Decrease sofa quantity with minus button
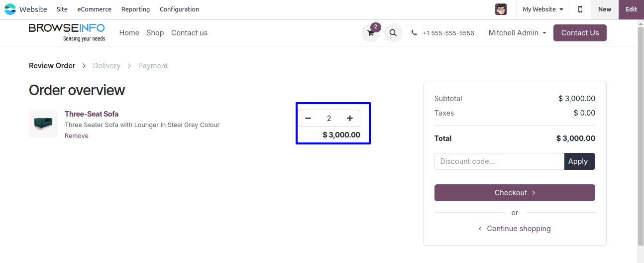 coord(308,119)
